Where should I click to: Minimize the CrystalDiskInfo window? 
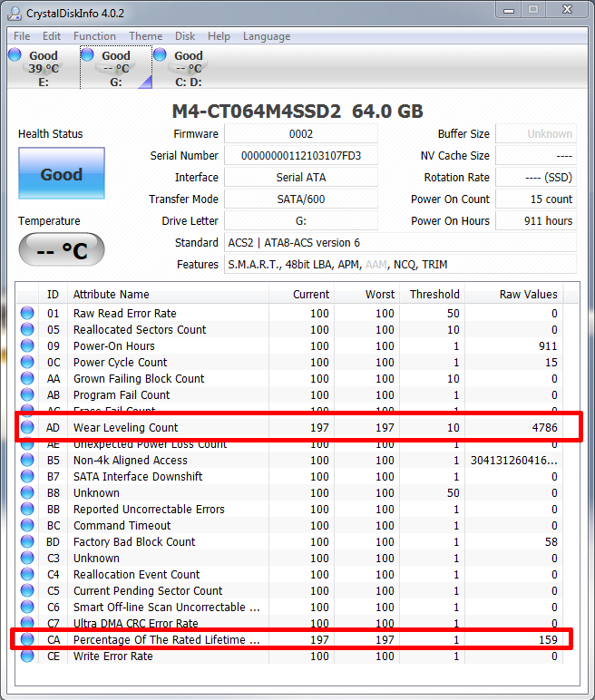coord(509,10)
